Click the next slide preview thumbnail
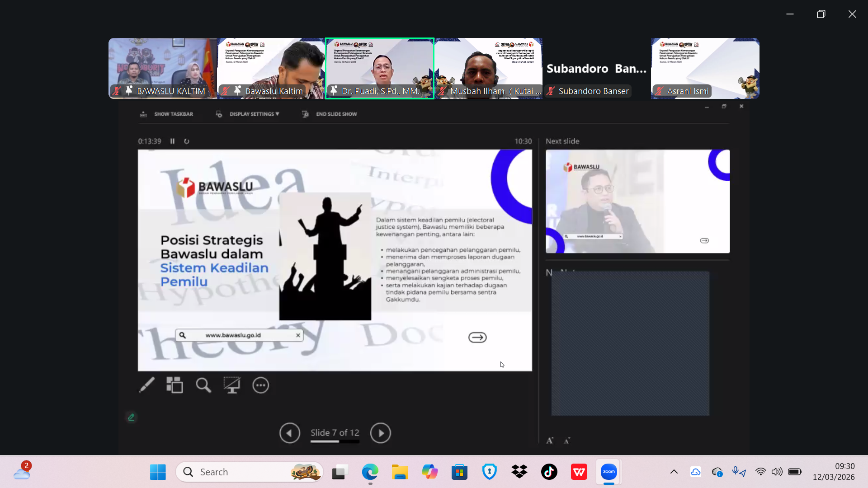Screen dimensions: 868x488 coord(637,202)
